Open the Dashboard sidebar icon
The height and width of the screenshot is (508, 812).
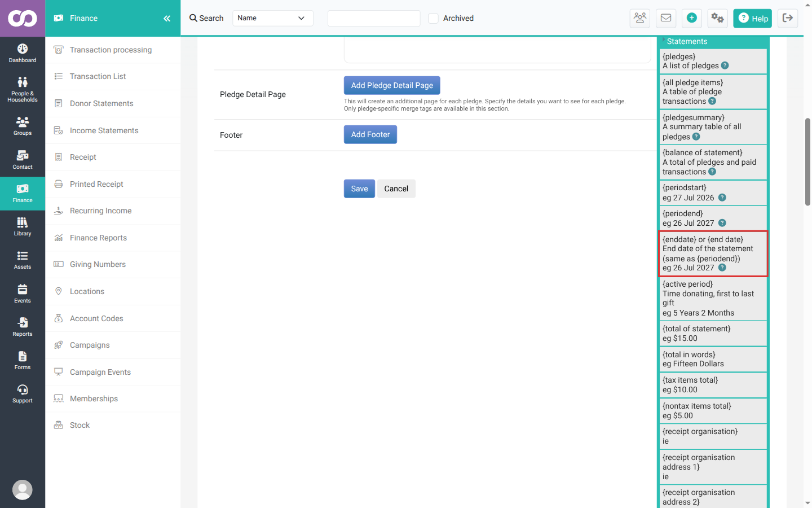click(23, 53)
